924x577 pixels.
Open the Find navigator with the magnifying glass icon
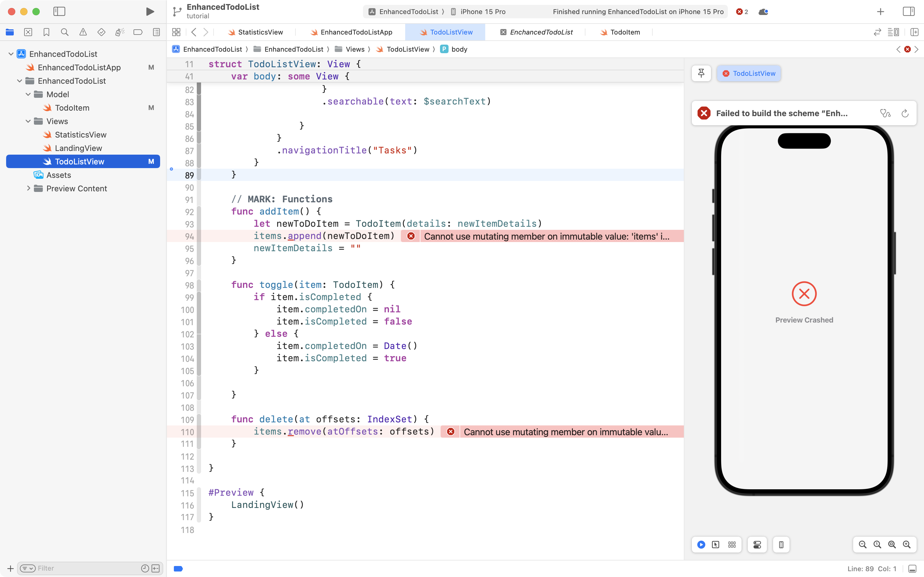point(64,32)
